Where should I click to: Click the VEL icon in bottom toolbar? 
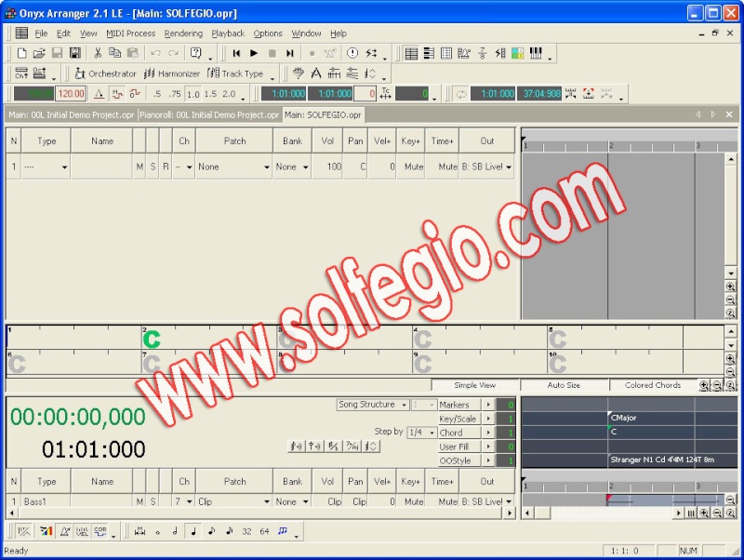coord(82,531)
